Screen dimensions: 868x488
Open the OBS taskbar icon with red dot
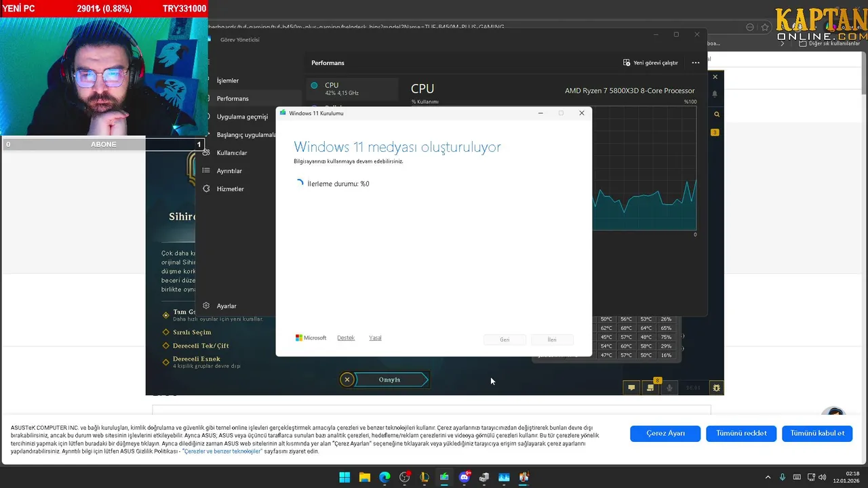point(405,477)
